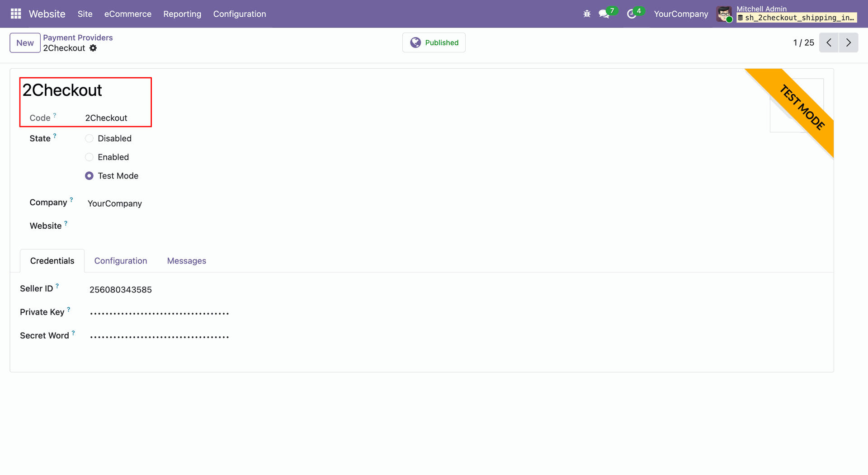
Task: Click the State help question mark
Action: (x=55, y=136)
